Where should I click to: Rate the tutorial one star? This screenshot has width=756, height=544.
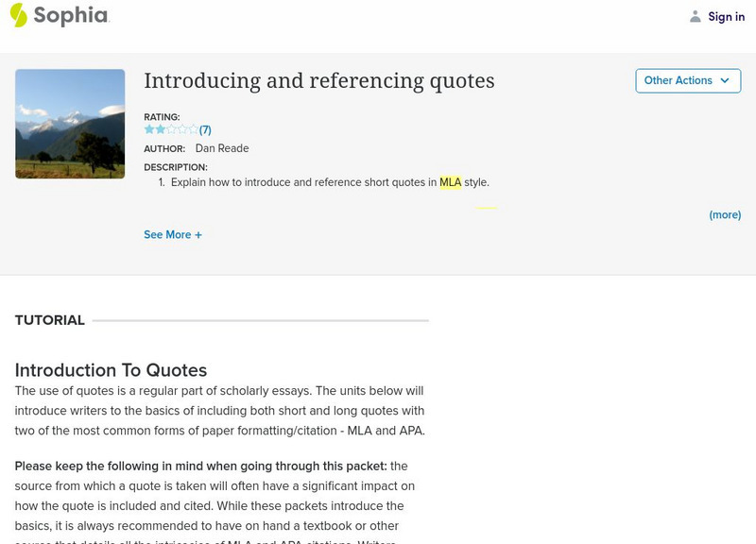(x=149, y=129)
